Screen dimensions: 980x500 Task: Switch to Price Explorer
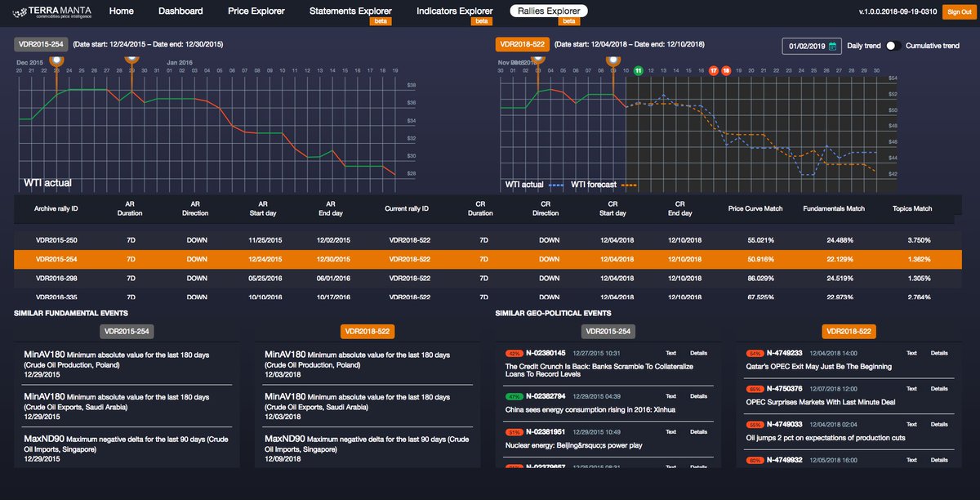click(256, 11)
